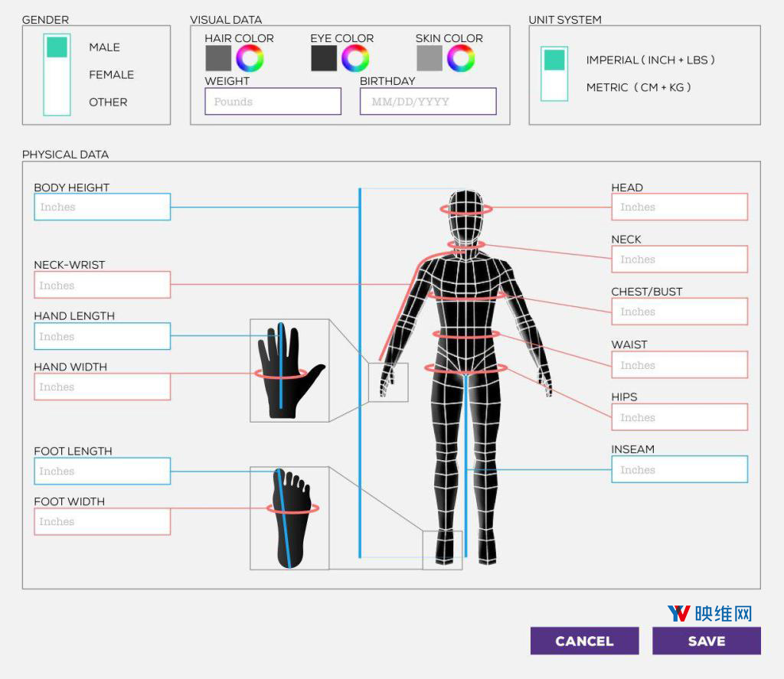784x679 pixels.
Task: Click the light gray skin color swatch
Action: pos(430,58)
